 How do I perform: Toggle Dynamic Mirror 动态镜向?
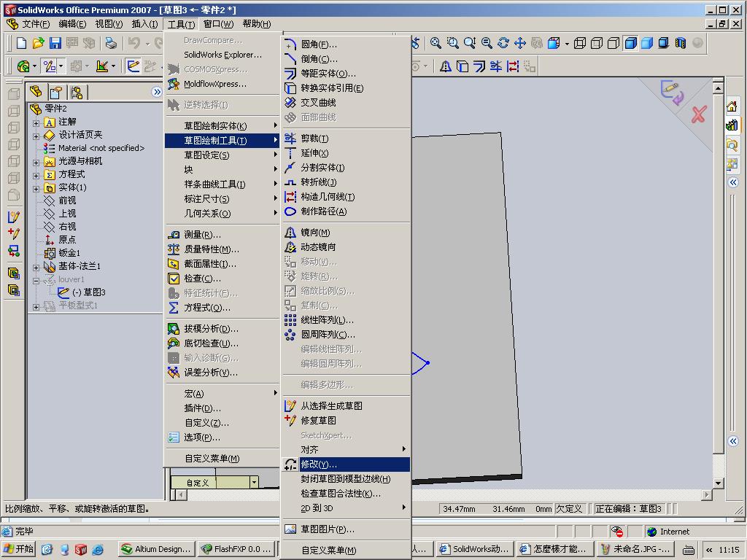(347, 247)
